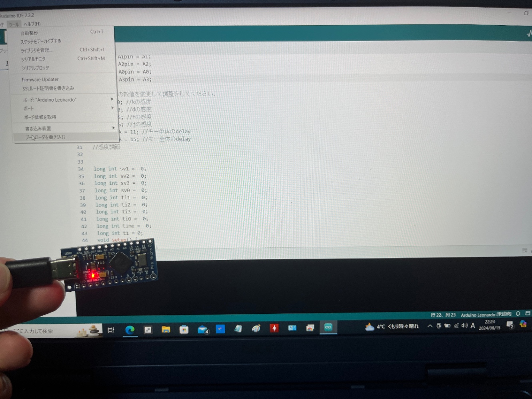Open the volume tray icon

click(x=464, y=325)
